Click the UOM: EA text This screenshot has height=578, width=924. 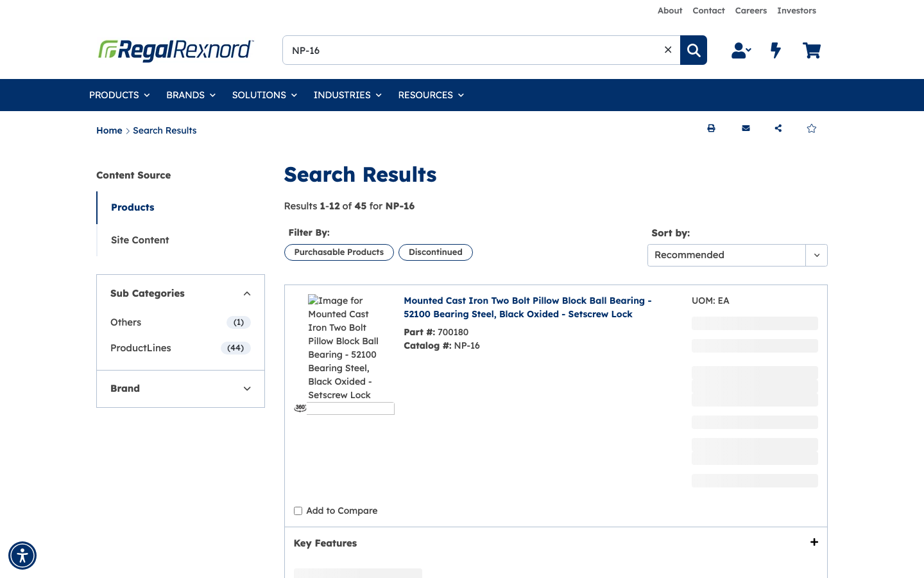click(710, 301)
